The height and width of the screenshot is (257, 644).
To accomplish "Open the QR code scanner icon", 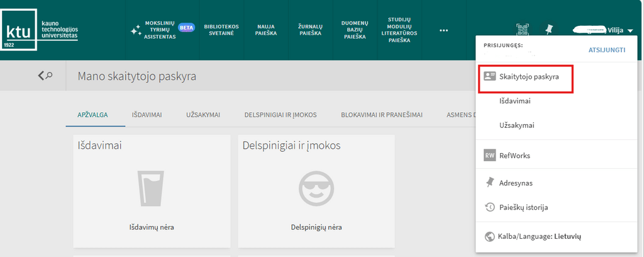I will pos(523,30).
